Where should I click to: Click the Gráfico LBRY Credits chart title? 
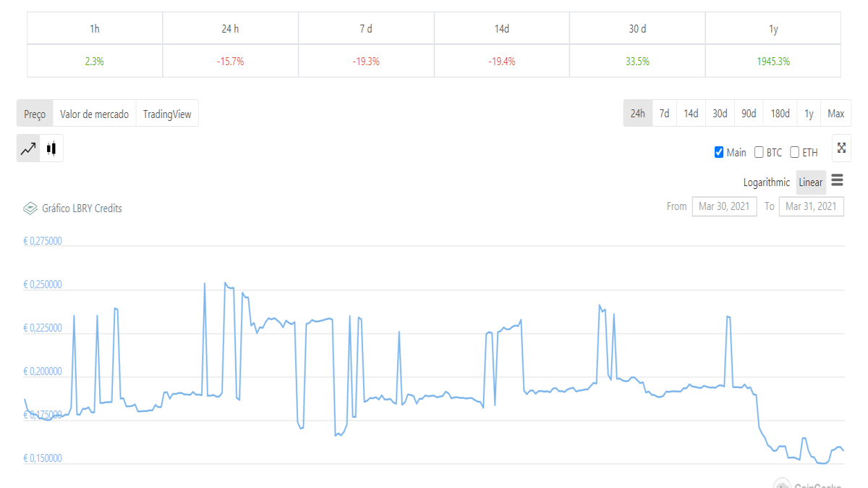tap(82, 209)
